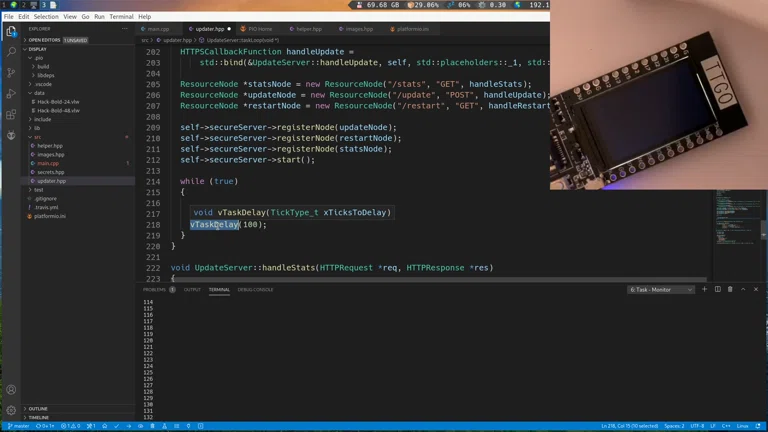This screenshot has height=432, width=768.
Task: Open the Manage gear icon
Action: click(x=11, y=410)
